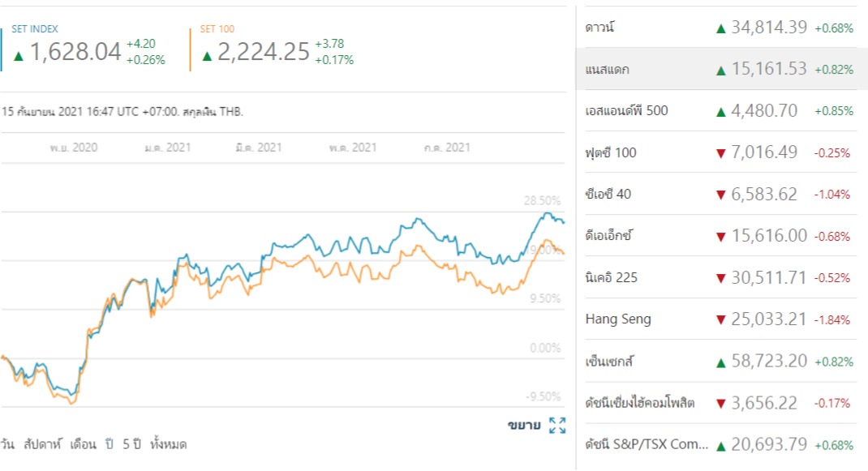This screenshot has height=471, width=868.
Task: Click the red down arrow for นิเคอิ 225
Action: [720, 279]
